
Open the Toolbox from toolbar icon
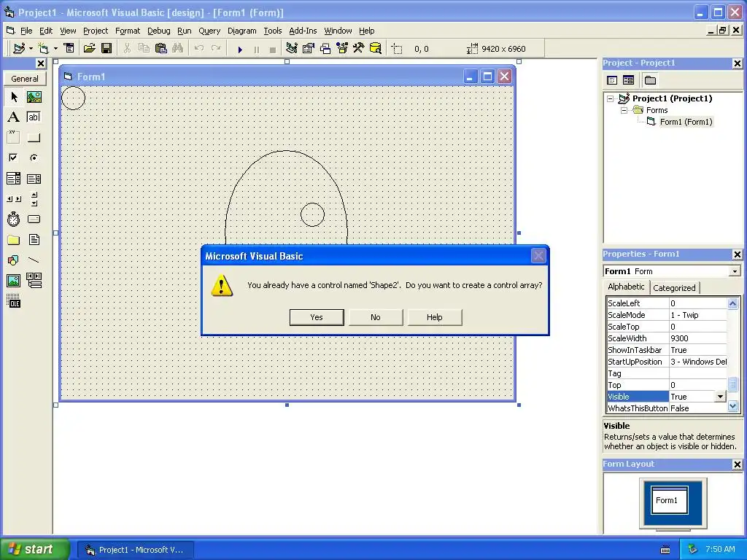359,49
